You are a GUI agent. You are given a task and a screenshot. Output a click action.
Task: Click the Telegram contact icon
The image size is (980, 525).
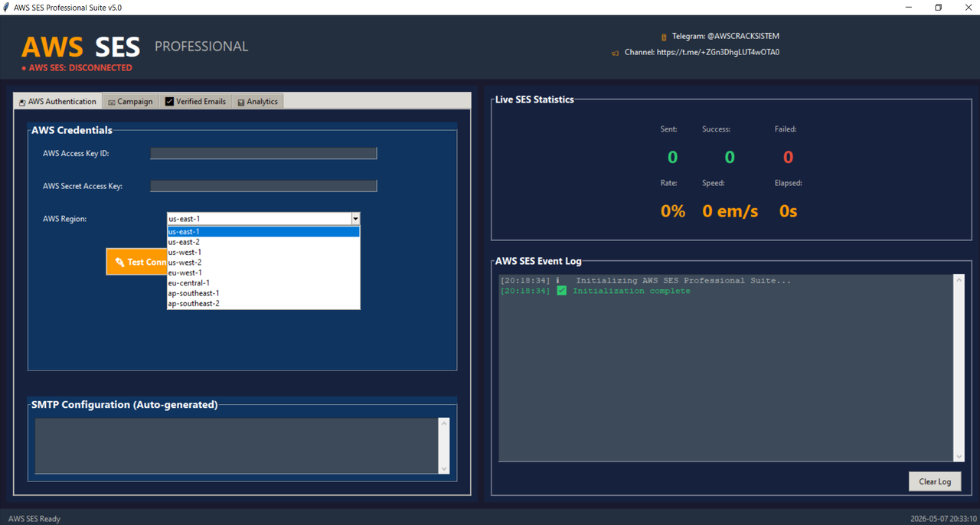(x=664, y=37)
